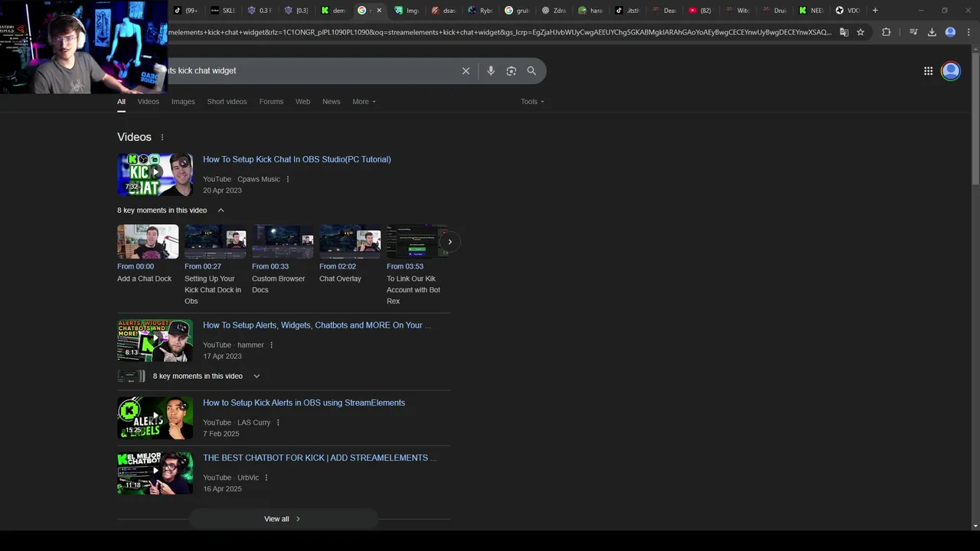Open options menu beside UrbVic
The width and height of the screenshot is (980, 551).
tap(266, 478)
